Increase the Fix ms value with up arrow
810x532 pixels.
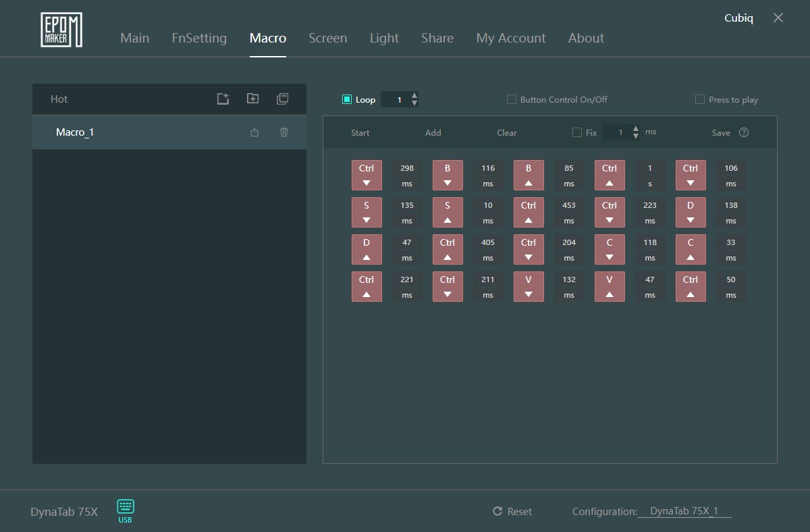click(x=636, y=128)
